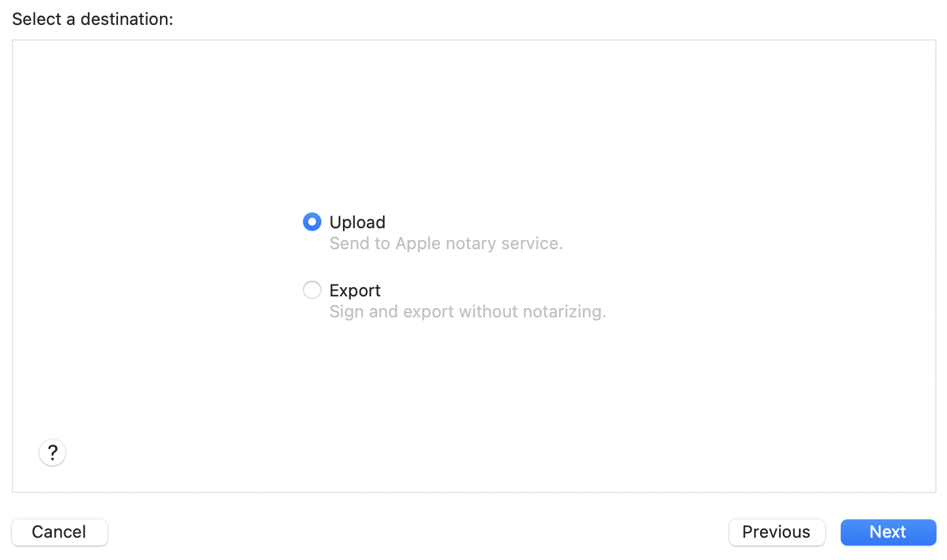Viewport: 947px width, 560px height.
Task: Pick export without notarizing as the destination
Action: point(312,290)
